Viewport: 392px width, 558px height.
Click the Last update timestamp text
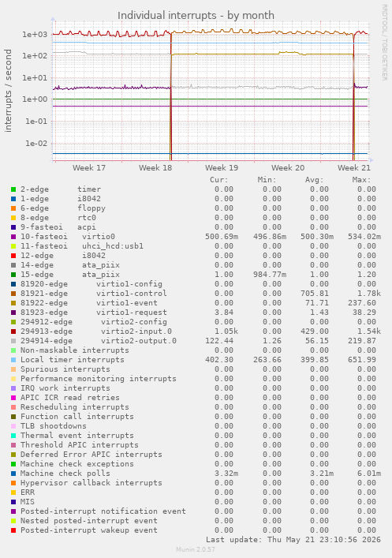pos(293,540)
